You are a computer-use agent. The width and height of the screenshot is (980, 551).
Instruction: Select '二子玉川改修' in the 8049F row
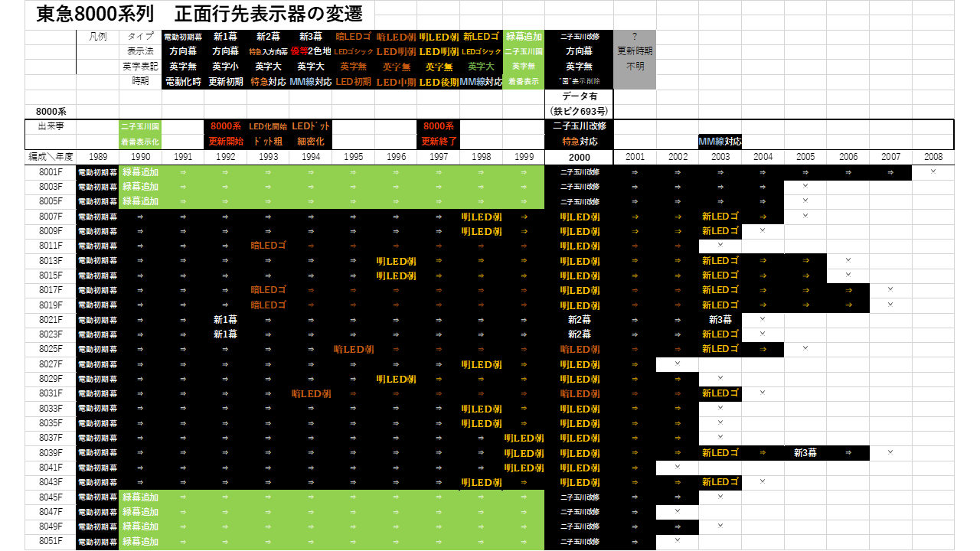pos(579,527)
